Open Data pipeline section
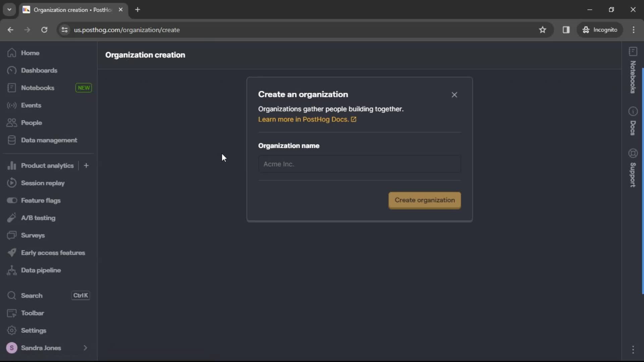The image size is (644, 362). [x=41, y=270]
